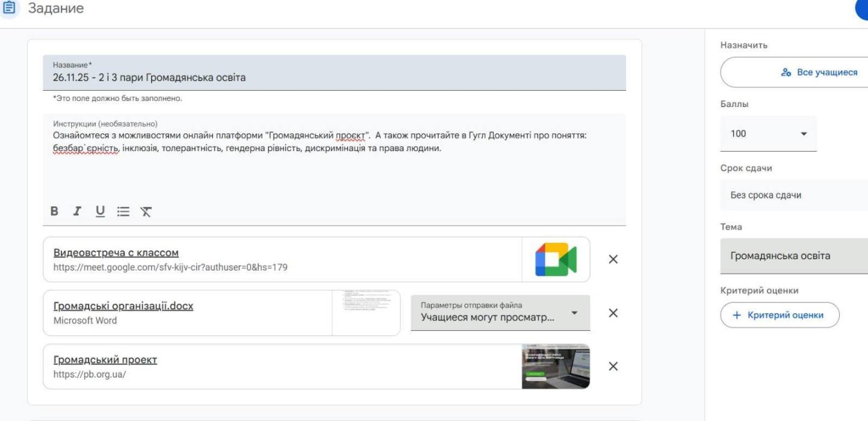Open the file sharing options dropdown

coord(500,313)
